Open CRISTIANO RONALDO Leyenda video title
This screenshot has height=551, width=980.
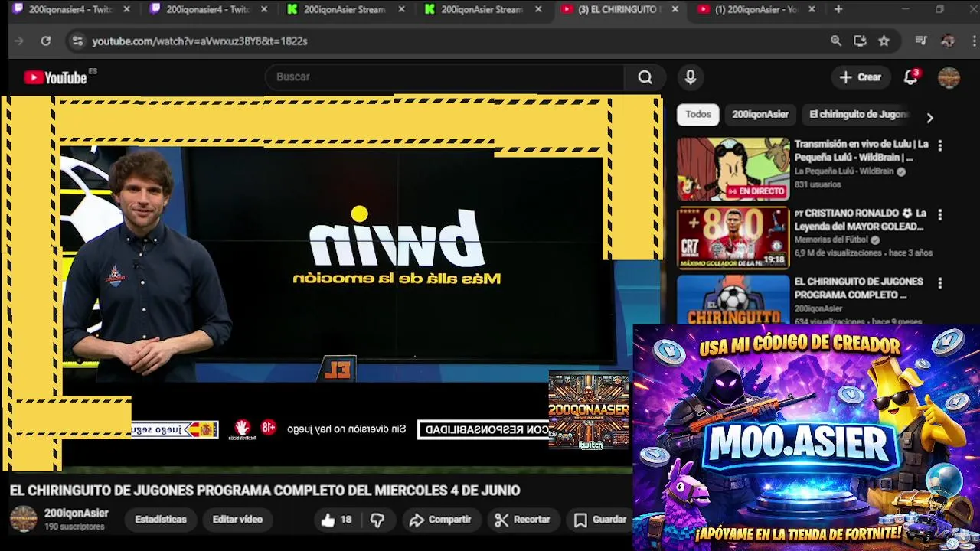(x=861, y=220)
